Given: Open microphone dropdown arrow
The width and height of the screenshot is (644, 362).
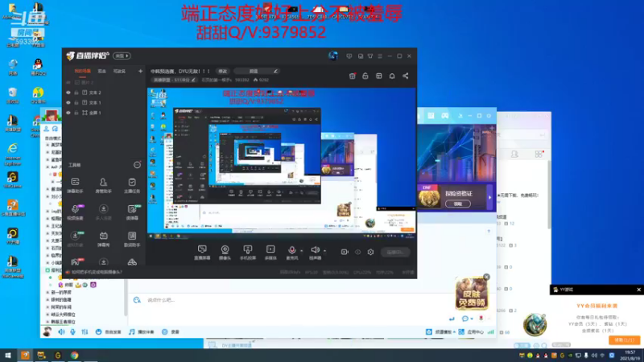Looking at the screenshot, I should click(x=301, y=250).
